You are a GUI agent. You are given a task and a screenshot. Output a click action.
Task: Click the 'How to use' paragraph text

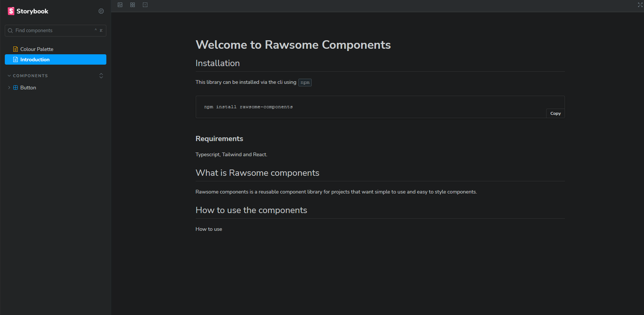point(209,229)
